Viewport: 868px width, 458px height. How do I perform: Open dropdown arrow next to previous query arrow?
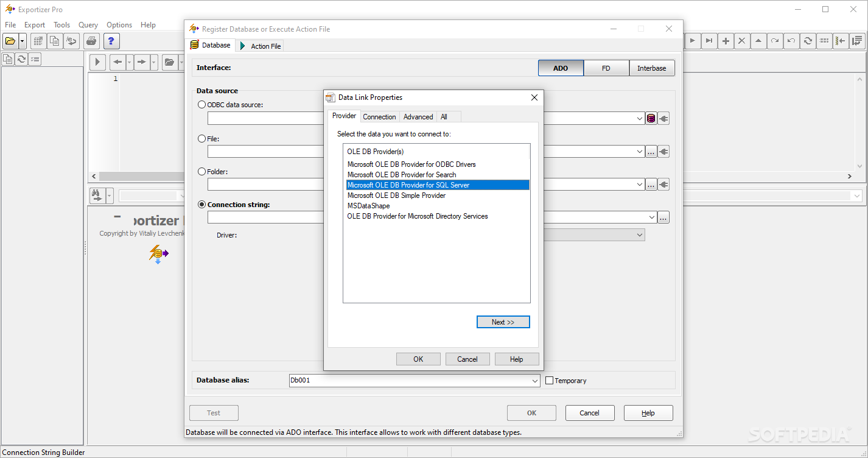point(129,62)
